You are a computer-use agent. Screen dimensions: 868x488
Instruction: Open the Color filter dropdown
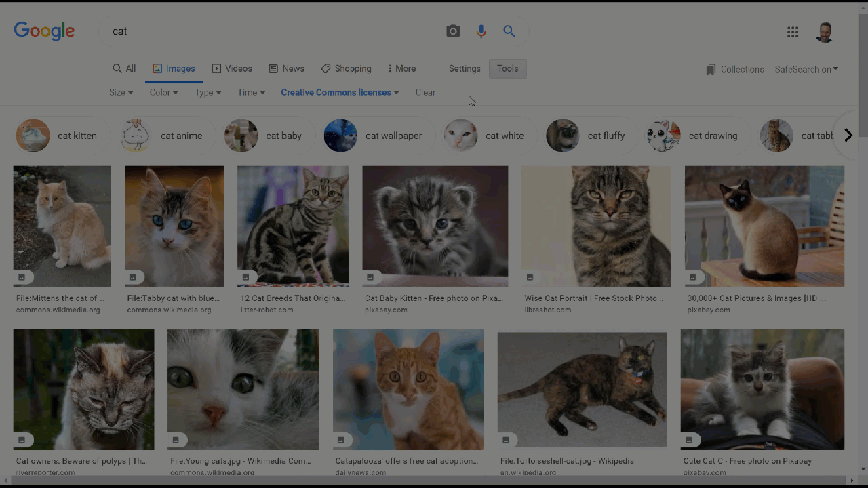pos(163,92)
